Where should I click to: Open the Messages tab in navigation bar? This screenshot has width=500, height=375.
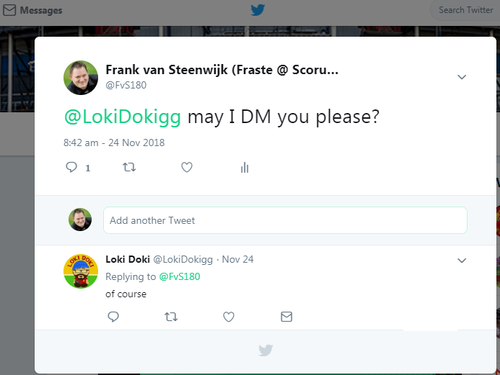(33, 10)
